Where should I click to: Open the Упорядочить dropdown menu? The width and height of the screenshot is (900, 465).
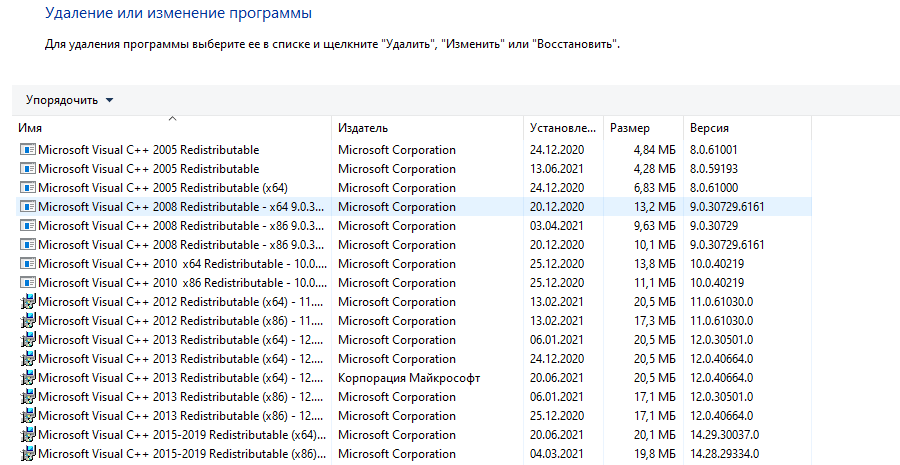[69, 100]
